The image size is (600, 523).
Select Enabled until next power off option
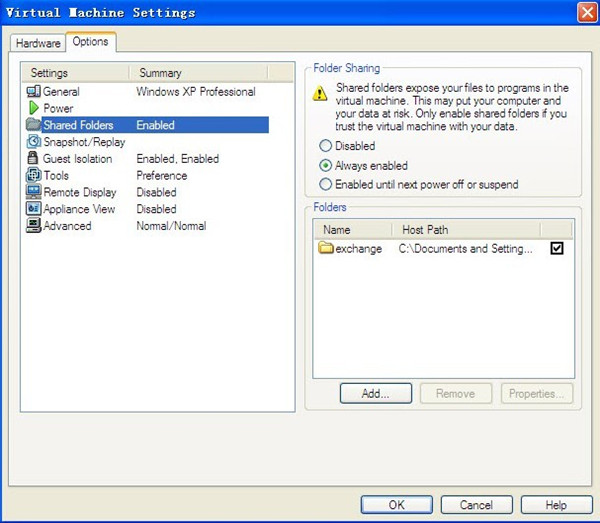[325, 184]
